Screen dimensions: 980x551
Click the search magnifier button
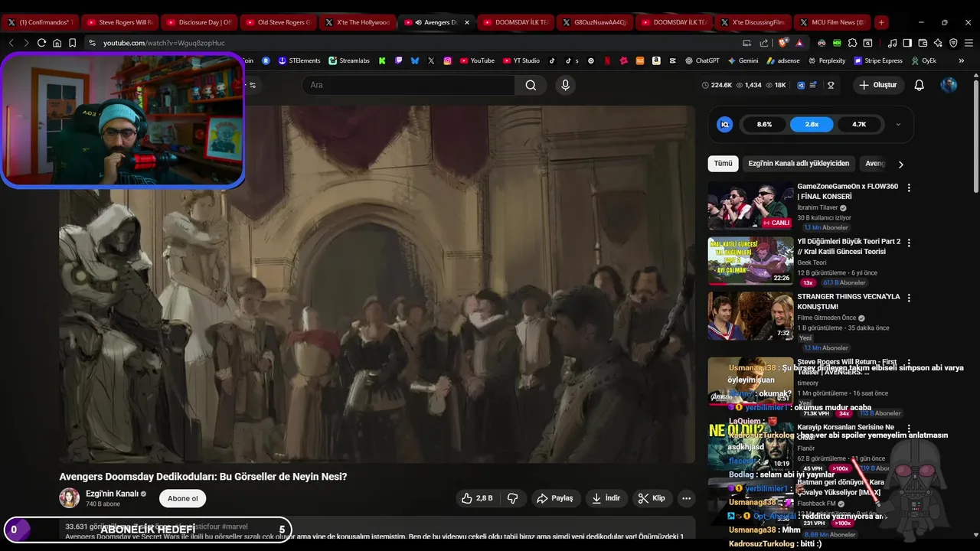[x=531, y=85]
